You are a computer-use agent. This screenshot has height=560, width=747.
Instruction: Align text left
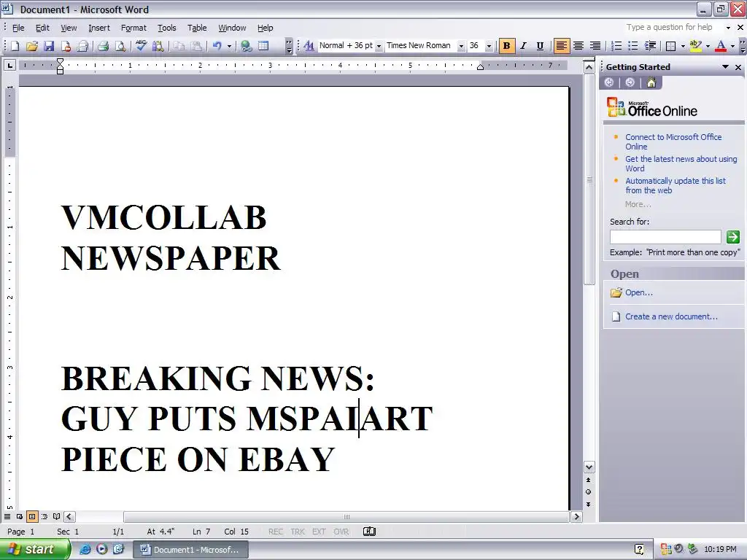(562, 46)
